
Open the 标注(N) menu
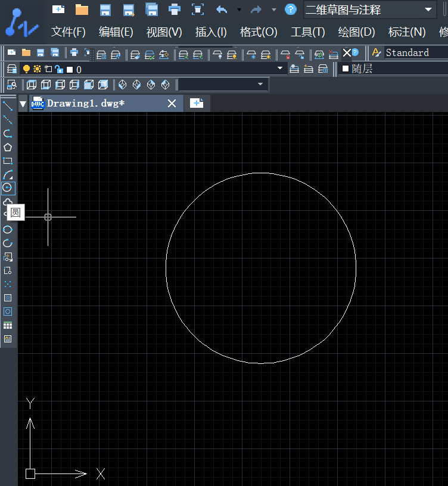407,32
